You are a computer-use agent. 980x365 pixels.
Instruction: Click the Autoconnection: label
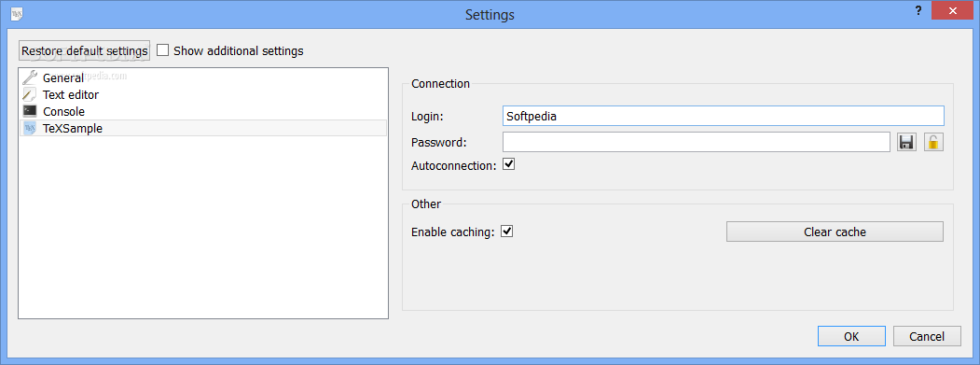(x=454, y=166)
